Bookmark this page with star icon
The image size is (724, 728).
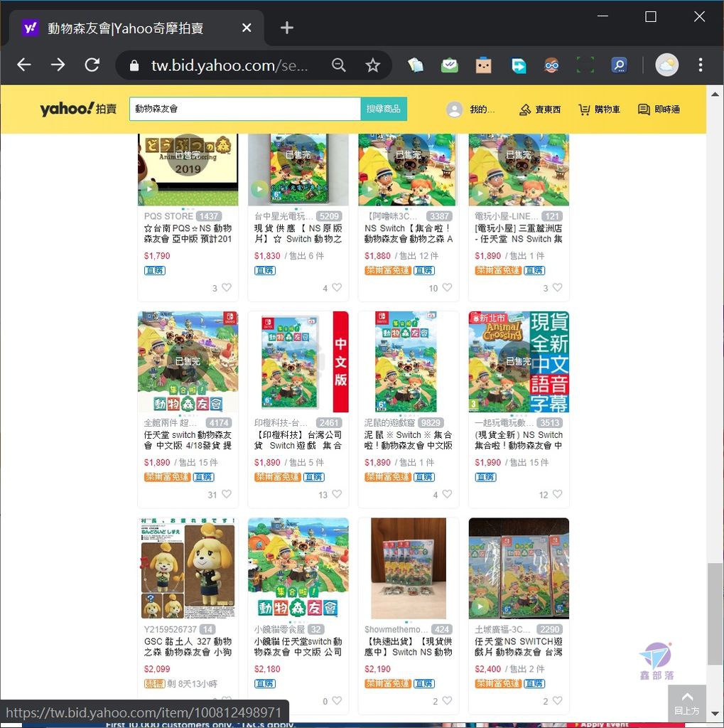(x=373, y=65)
